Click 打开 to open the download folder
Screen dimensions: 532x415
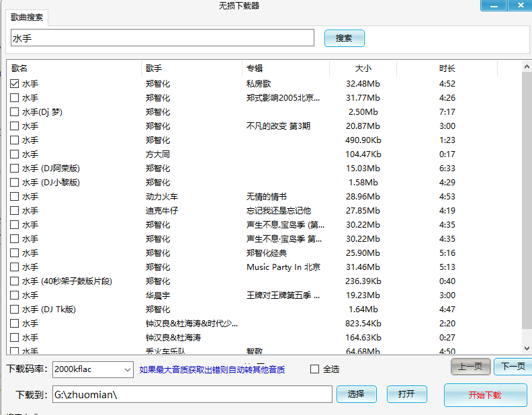click(406, 394)
